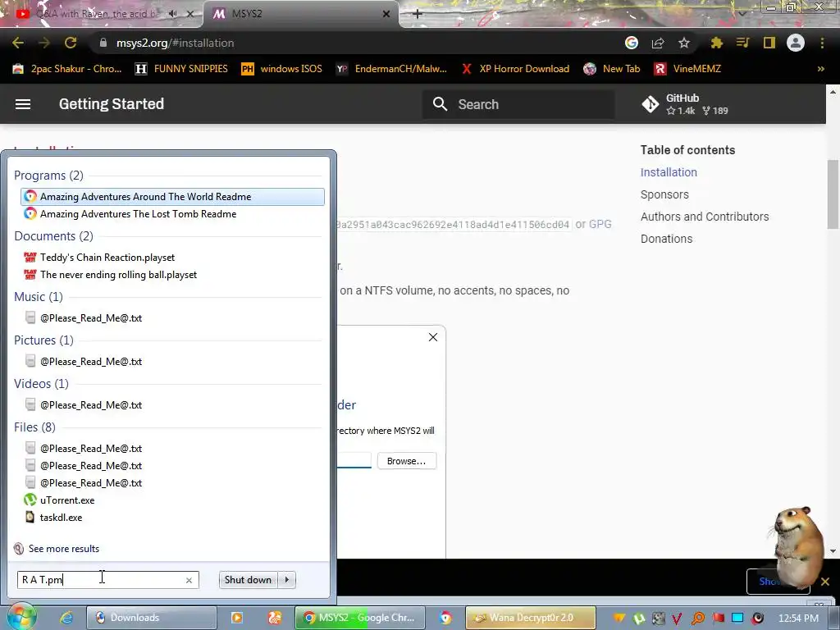Screen dimensions: 840x630
Task: Open @Please_Read_Me@.txt under Pictures
Action: (x=90, y=362)
